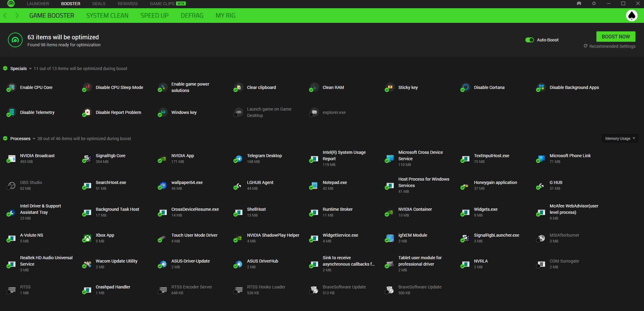This screenshot has width=644, height=311.
Task: Click the game controller icon in title bar
Action: click(x=579, y=4)
